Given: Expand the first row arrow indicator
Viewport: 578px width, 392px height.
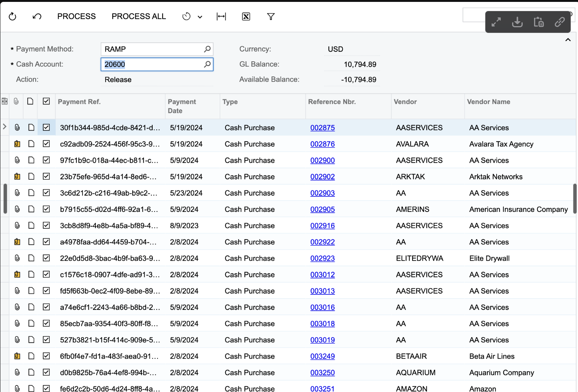Looking at the screenshot, I should pyautogui.click(x=5, y=127).
